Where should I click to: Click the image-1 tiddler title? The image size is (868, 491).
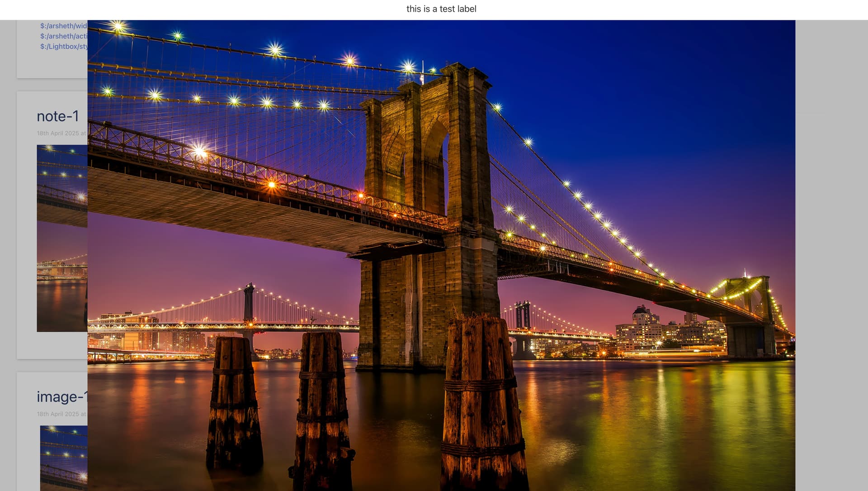click(x=62, y=397)
